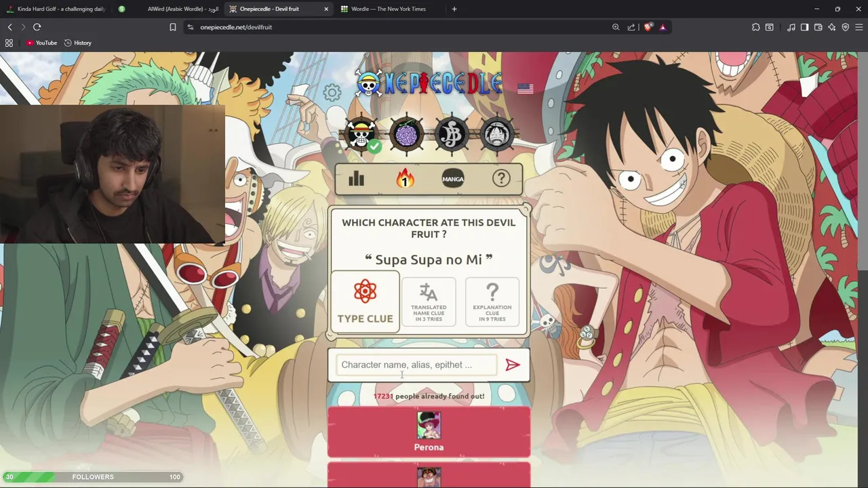
Task: Go back with the browser back arrow
Action: (x=9, y=27)
